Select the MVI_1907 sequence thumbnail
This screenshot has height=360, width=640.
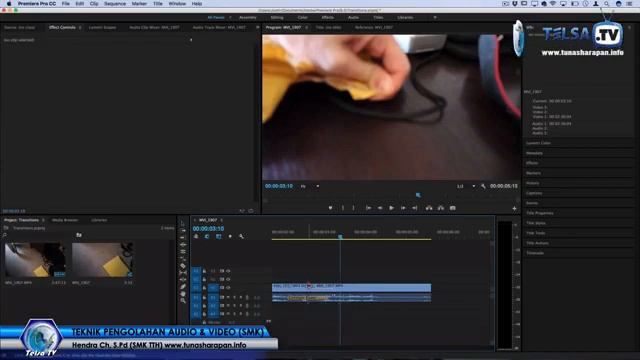point(102,260)
